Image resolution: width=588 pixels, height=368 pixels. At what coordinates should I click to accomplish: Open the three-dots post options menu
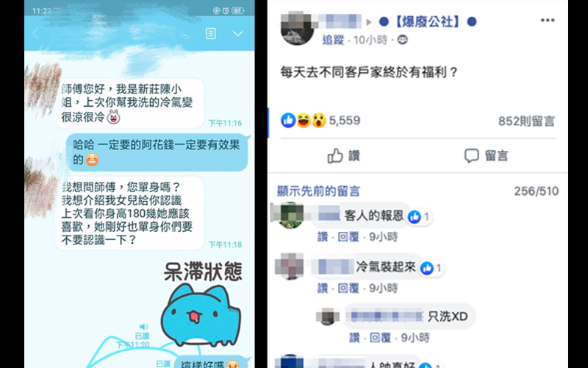point(548,21)
